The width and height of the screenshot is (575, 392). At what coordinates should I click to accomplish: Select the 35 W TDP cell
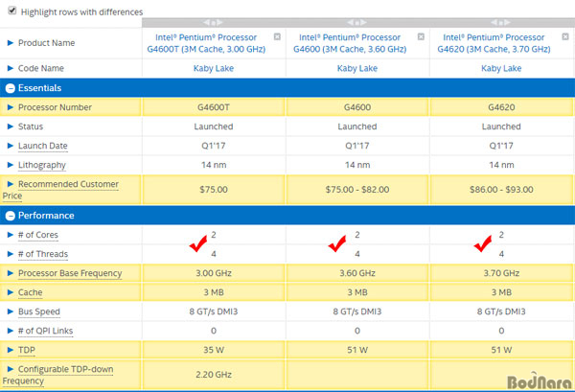[x=214, y=350]
